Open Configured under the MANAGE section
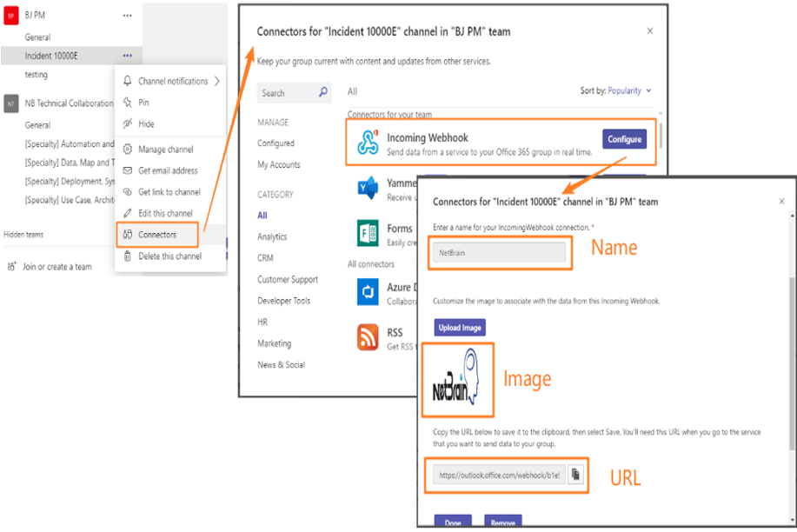The height and width of the screenshot is (532, 797). [275, 143]
